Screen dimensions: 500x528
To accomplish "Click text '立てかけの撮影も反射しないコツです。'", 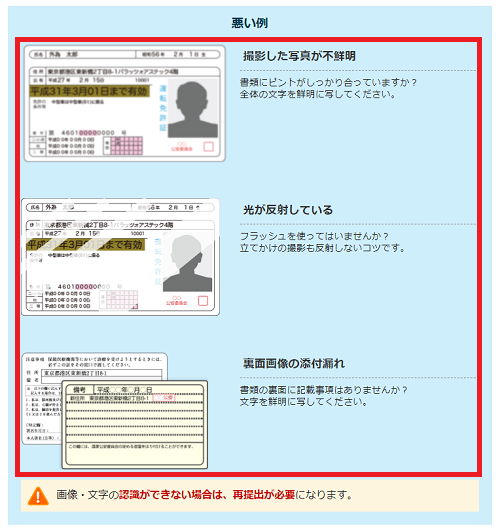I will [323, 248].
